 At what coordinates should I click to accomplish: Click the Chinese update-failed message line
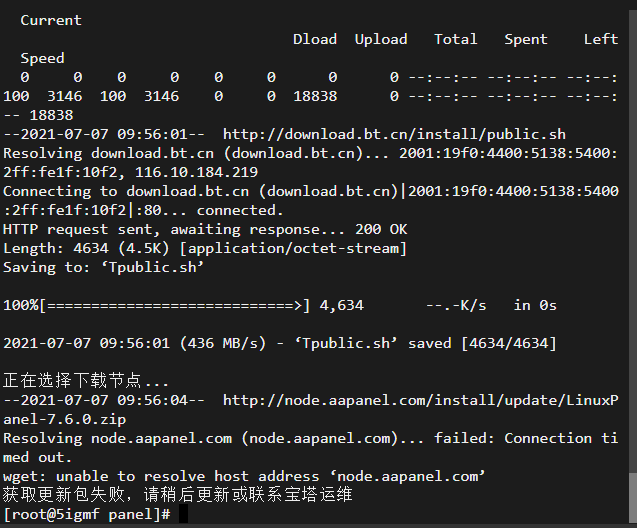pyautogui.click(x=178, y=495)
